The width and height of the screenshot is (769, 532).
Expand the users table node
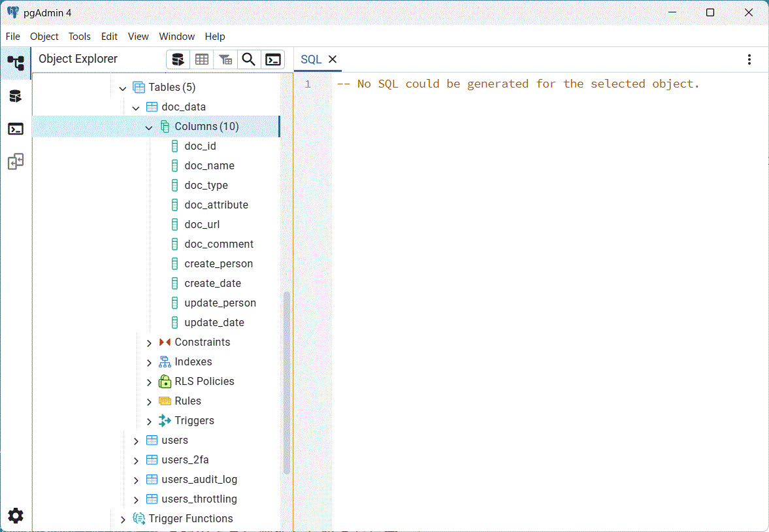136,441
